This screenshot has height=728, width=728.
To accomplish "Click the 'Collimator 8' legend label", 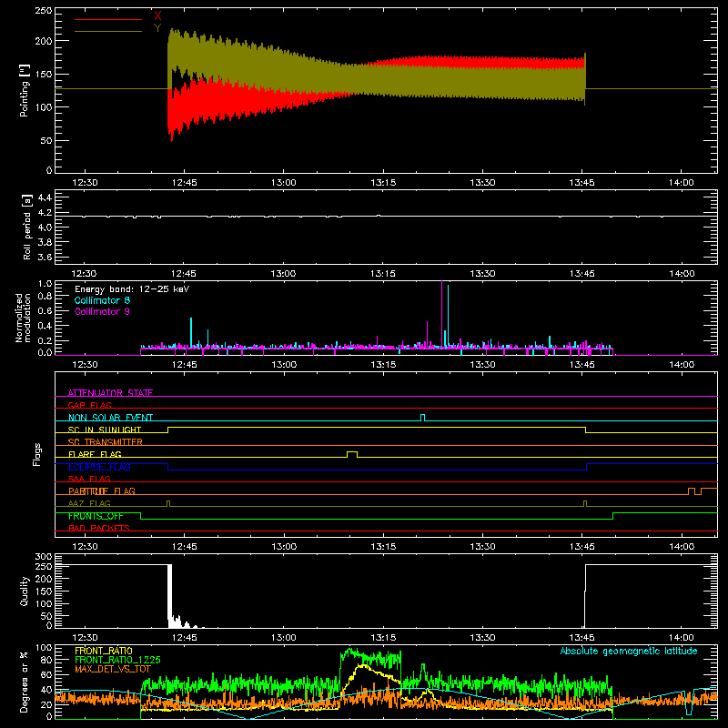I will click(x=102, y=300).
